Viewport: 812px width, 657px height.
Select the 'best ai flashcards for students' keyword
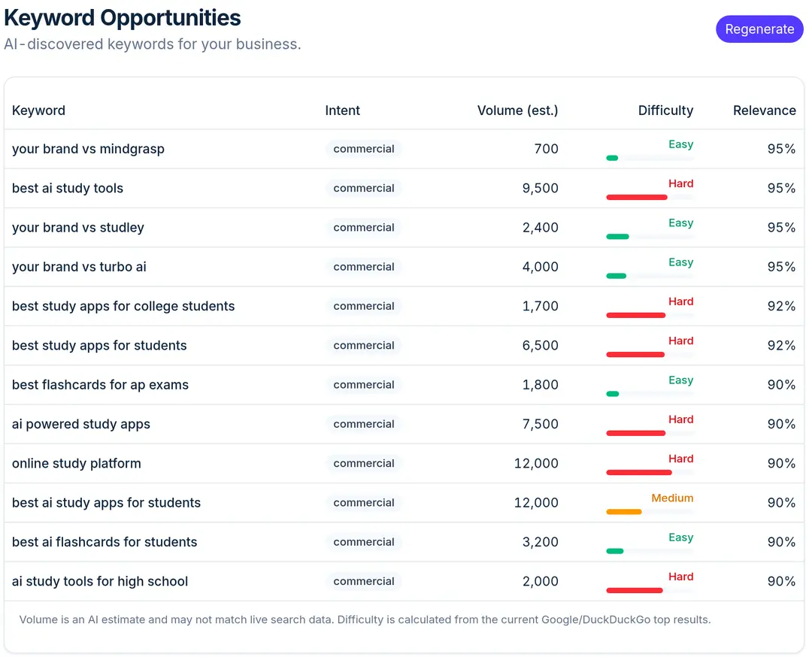tap(105, 542)
